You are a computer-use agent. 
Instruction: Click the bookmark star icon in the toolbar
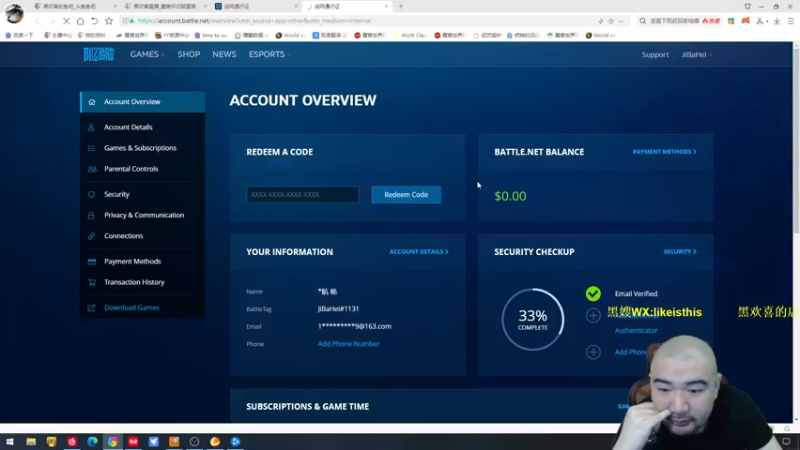click(x=109, y=21)
